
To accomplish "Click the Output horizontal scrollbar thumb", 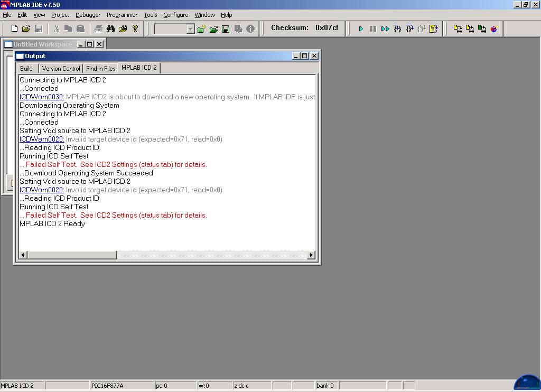I will 72,255.
